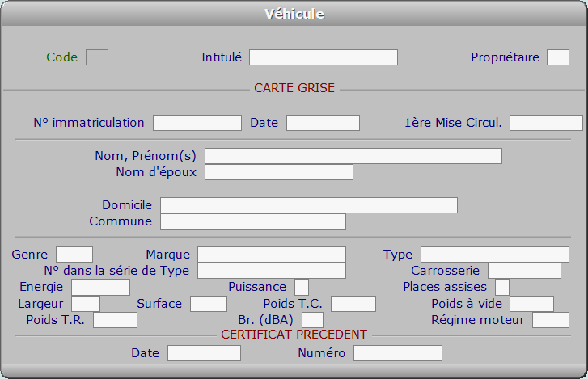Click the Poids T.R. input field
588x379 pixels.
click(x=115, y=320)
